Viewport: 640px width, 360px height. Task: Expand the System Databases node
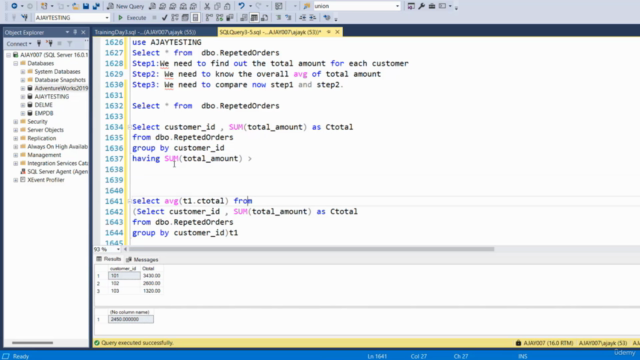pos(23,71)
